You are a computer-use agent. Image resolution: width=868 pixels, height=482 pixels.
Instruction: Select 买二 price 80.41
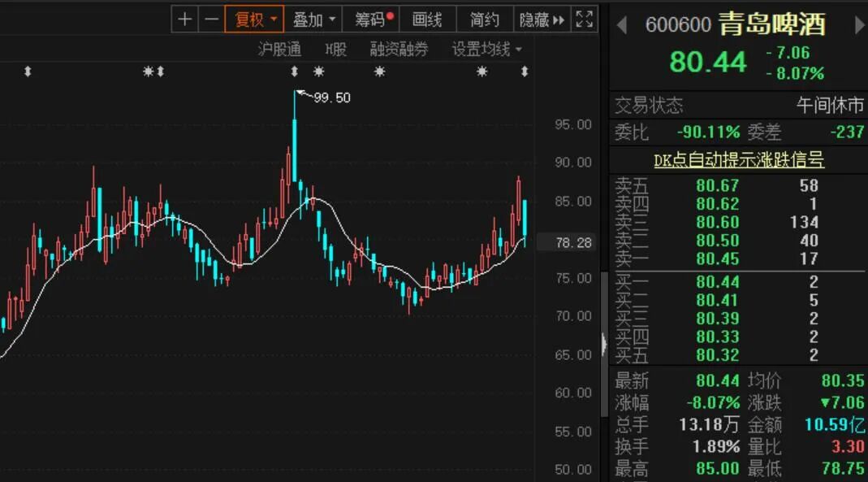718,300
